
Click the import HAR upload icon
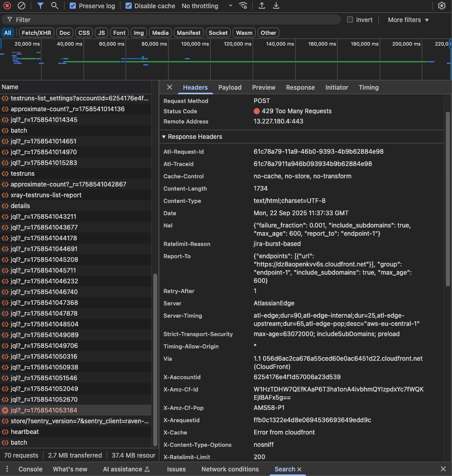[x=262, y=6]
